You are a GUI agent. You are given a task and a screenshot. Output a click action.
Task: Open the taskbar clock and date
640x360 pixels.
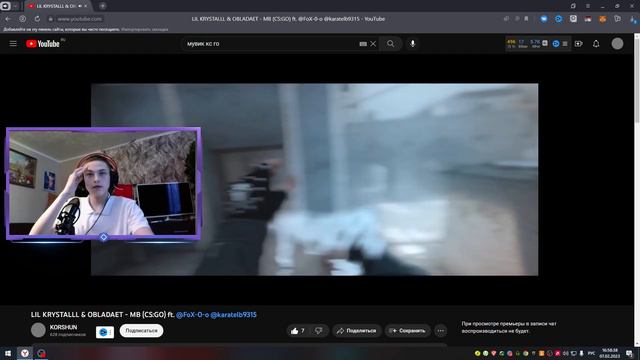(610, 353)
